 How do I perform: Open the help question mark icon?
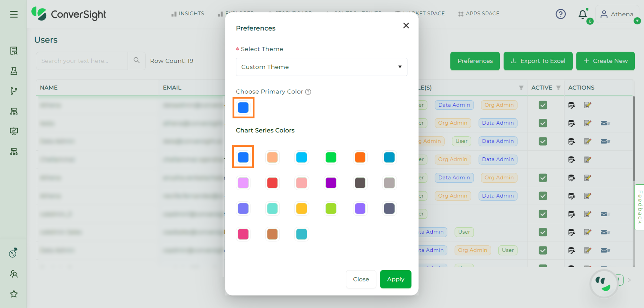point(560,14)
